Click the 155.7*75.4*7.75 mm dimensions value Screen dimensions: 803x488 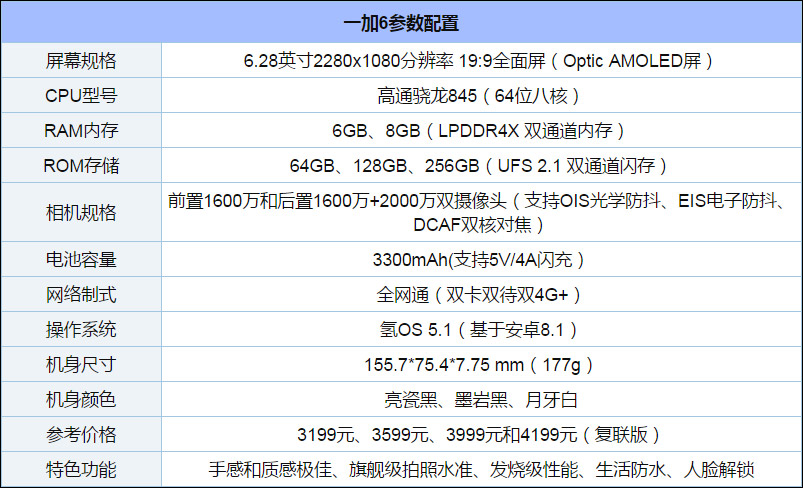click(x=478, y=365)
